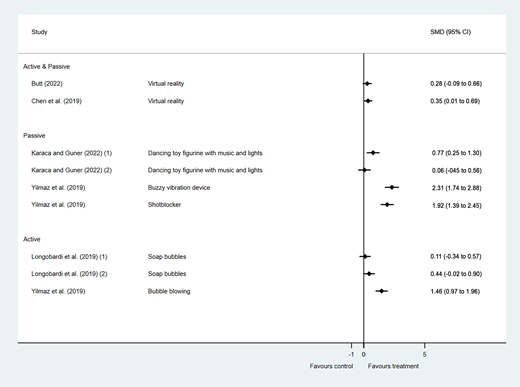Click the Chen et al. (2019) plot marker
Viewport: 520px width, 387px height.
(x=368, y=101)
